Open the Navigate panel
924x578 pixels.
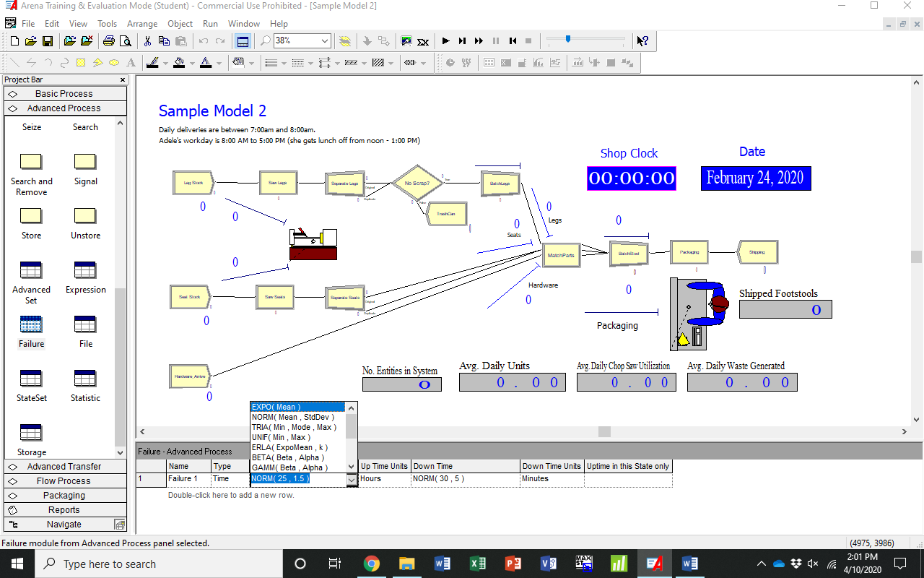coord(65,525)
